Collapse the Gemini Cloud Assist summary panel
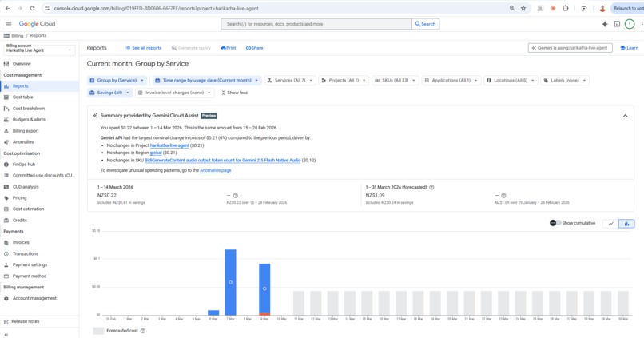The height and width of the screenshot is (338, 644). [x=625, y=116]
